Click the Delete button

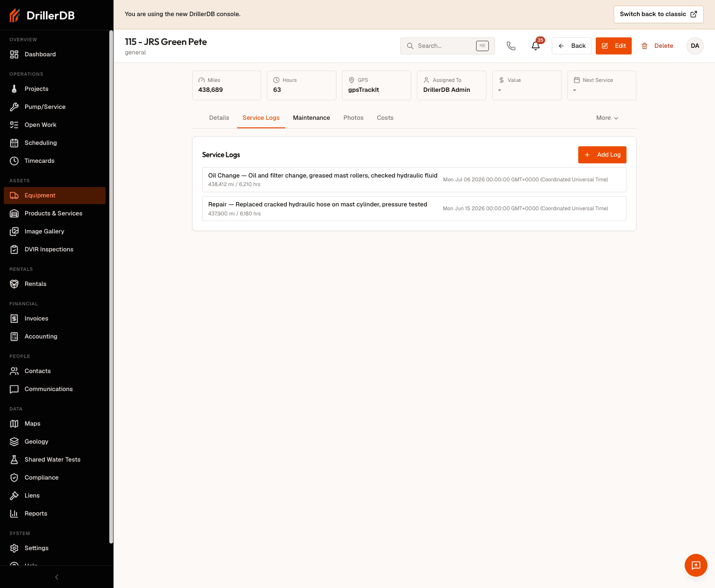pyautogui.click(x=657, y=46)
